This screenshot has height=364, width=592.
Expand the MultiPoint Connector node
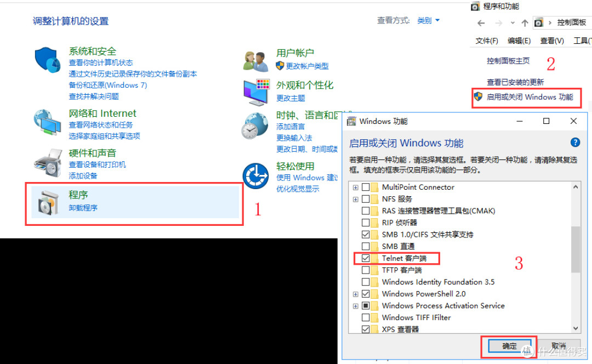coord(355,187)
